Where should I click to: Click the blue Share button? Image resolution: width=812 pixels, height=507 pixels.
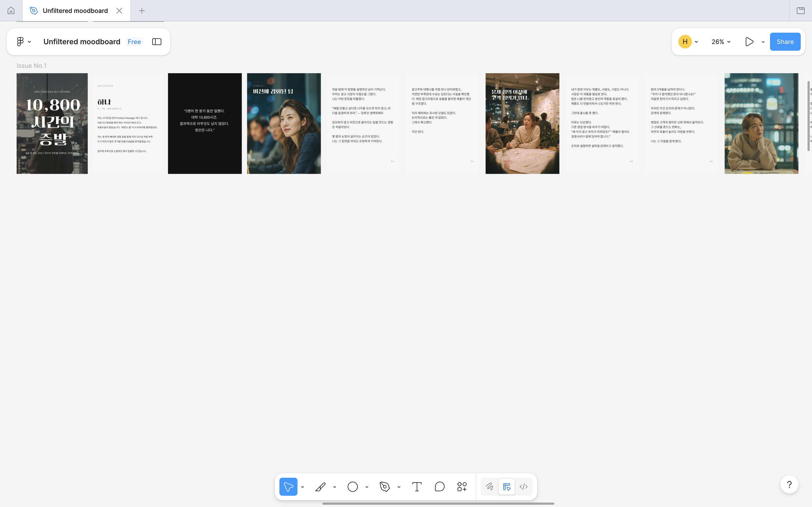point(785,42)
